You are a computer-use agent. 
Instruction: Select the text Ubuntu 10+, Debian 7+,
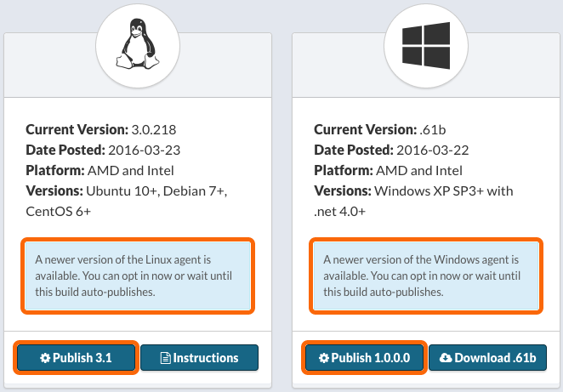click(156, 191)
